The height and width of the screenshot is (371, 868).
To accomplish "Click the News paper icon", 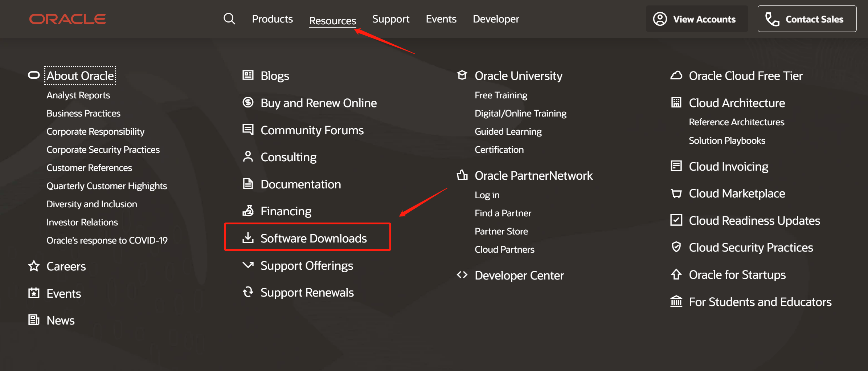I will click(34, 320).
